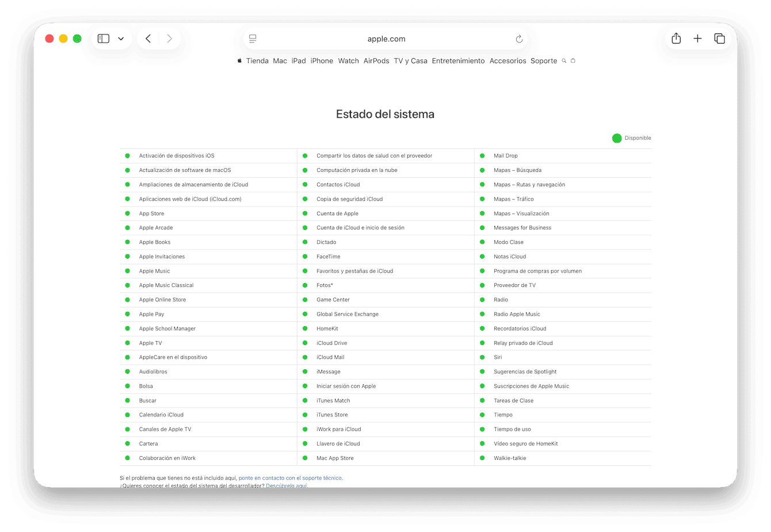Open a new tab with the plus icon
771x532 pixels.
[x=697, y=39]
